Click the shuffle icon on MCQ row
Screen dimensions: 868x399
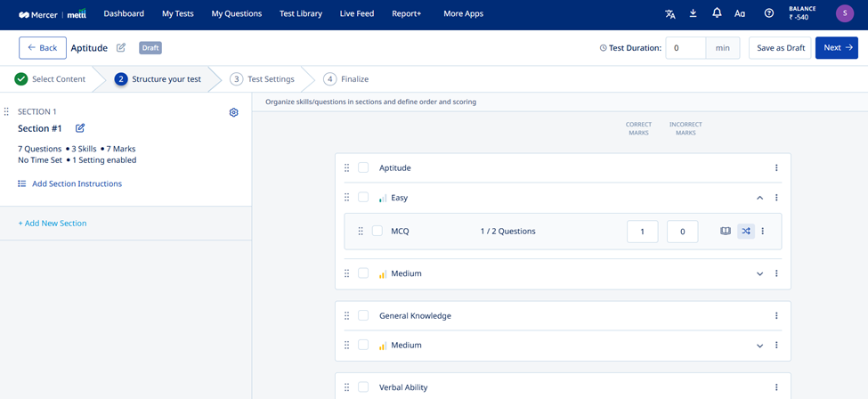pyautogui.click(x=746, y=231)
